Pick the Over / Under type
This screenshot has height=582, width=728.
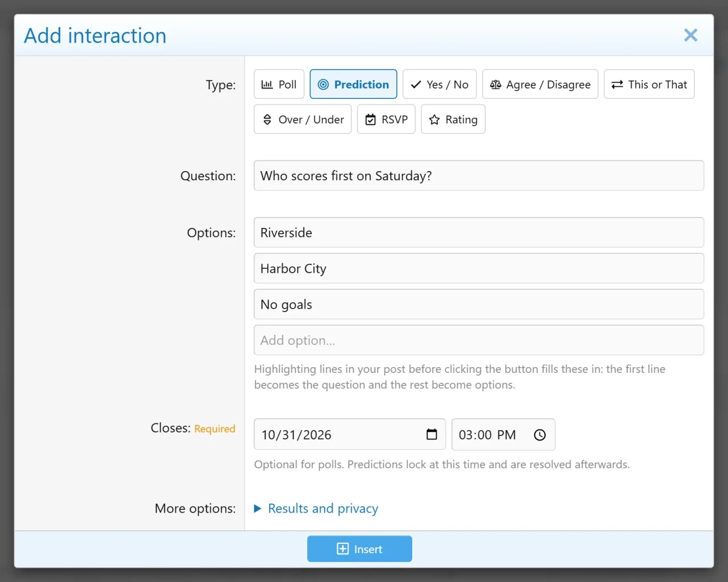pos(303,119)
